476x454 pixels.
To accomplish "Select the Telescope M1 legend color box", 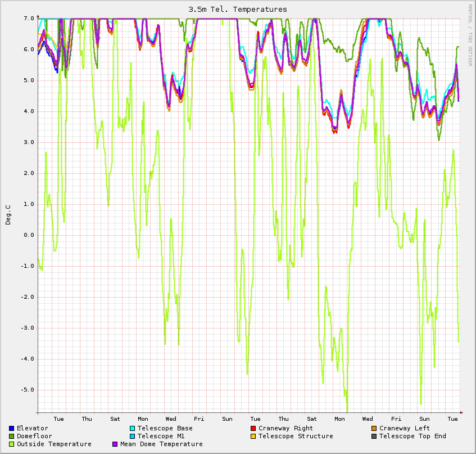I will tap(133, 437).
